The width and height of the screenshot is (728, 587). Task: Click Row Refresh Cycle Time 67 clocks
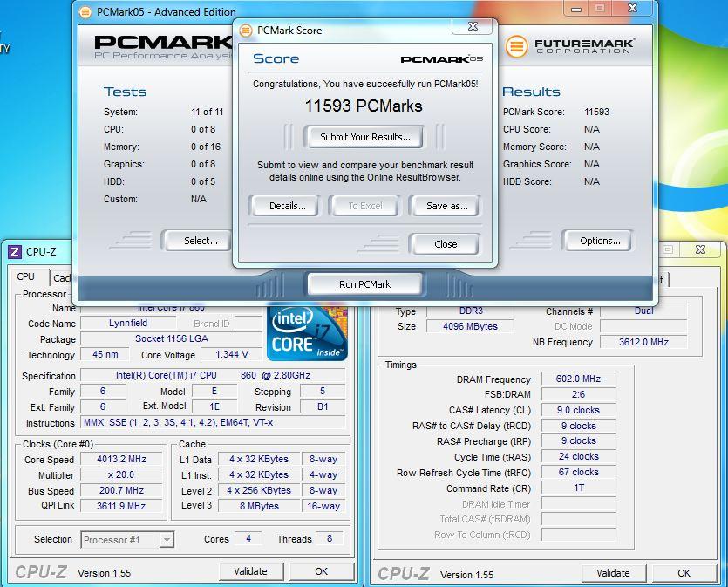pyautogui.click(x=579, y=472)
